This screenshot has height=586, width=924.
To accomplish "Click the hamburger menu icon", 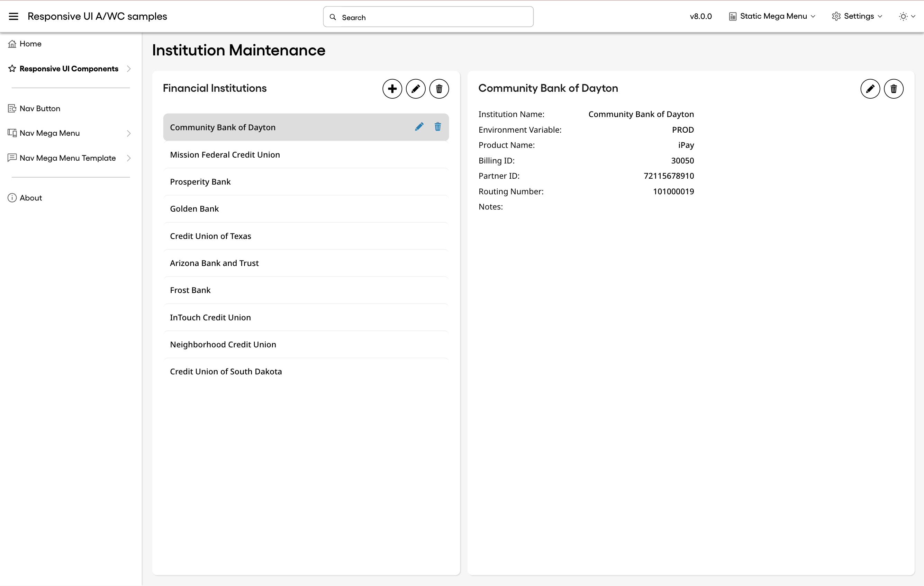I will (13, 16).
